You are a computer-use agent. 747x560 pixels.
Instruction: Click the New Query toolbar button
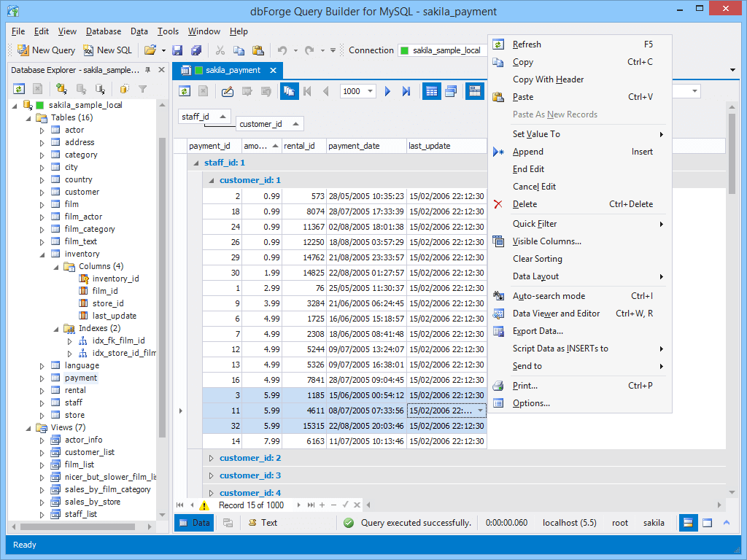(46, 50)
